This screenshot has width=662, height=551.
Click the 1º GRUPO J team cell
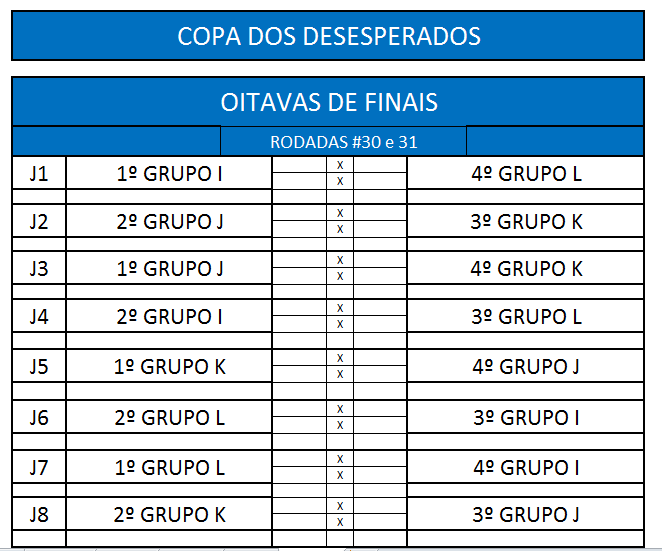169,268
